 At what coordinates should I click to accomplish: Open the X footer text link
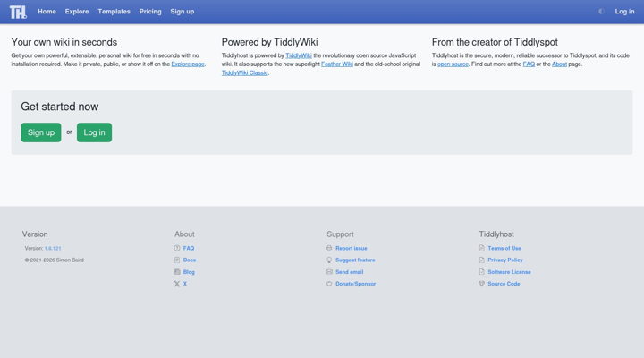pos(185,284)
